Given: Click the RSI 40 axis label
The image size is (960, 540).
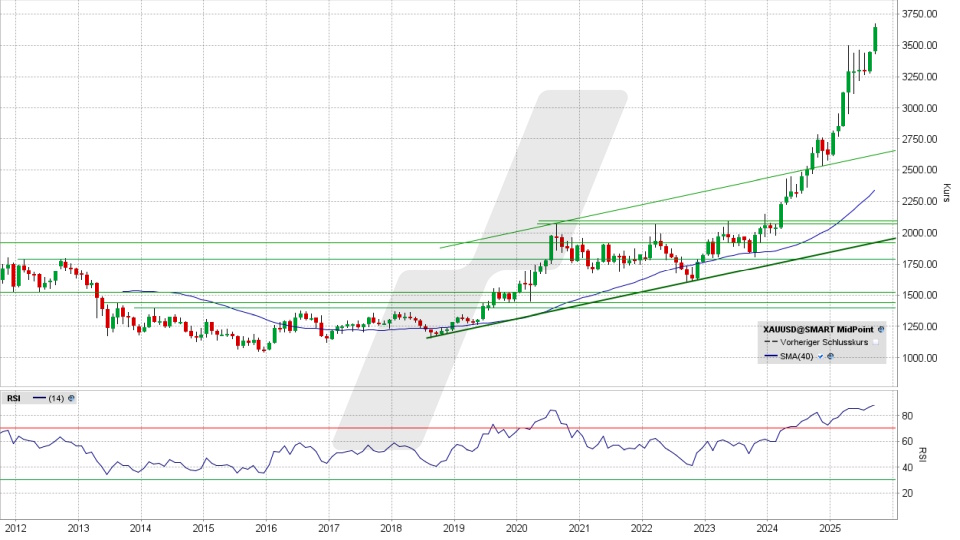Looking at the screenshot, I should [x=908, y=468].
